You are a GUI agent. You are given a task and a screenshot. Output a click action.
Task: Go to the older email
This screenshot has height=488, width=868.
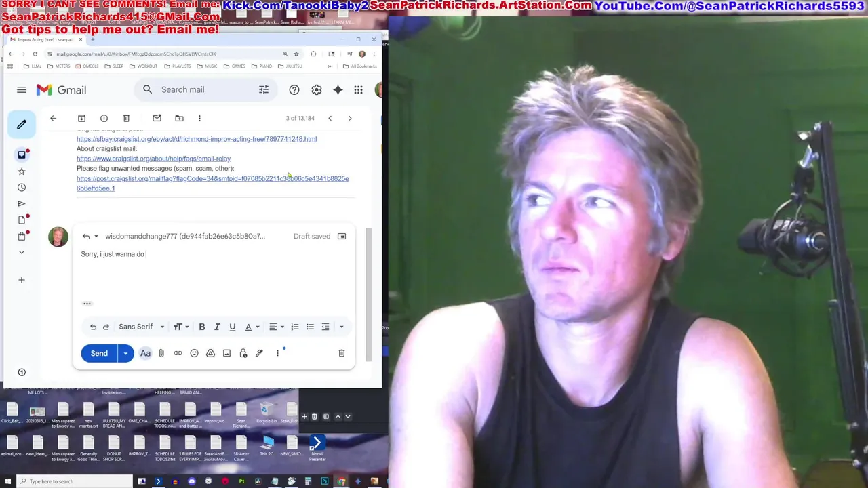click(x=350, y=118)
